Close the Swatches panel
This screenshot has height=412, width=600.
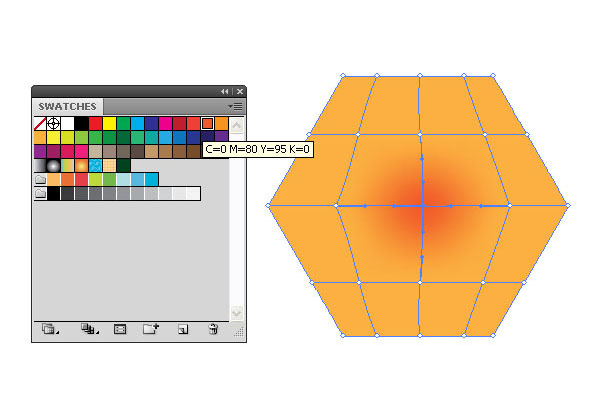(240, 91)
